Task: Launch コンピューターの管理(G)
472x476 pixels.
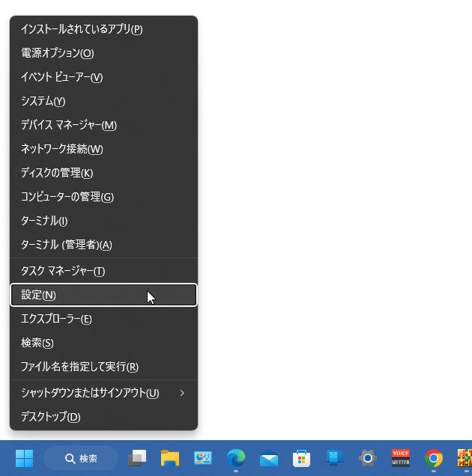Action: coord(103,197)
